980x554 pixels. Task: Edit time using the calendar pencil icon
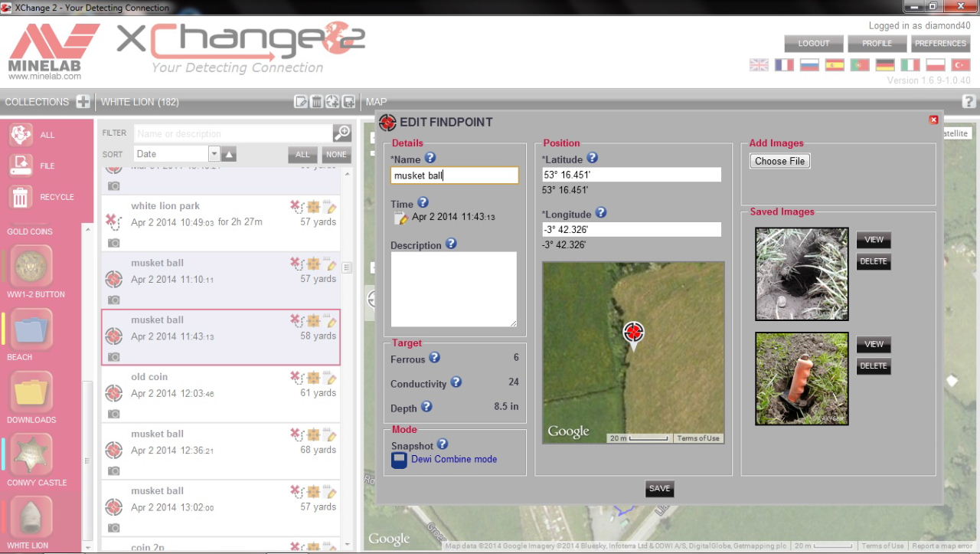point(401,218)
